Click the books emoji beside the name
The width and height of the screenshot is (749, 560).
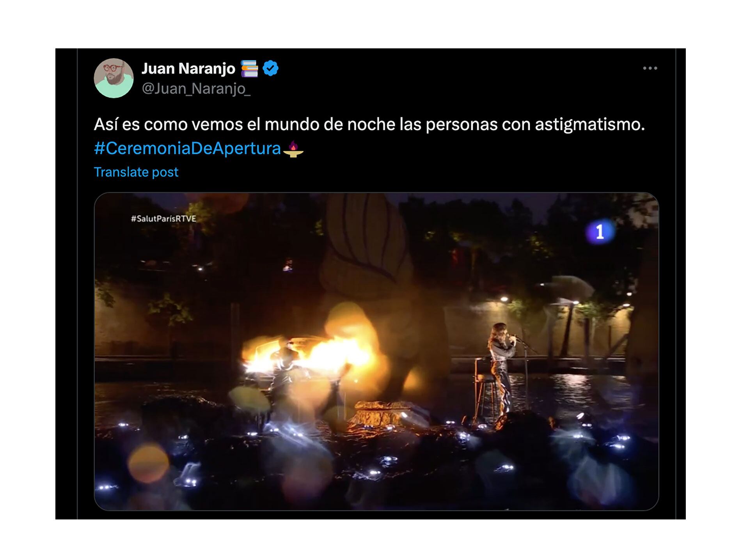pyautogui.click(x=250, y=69)
